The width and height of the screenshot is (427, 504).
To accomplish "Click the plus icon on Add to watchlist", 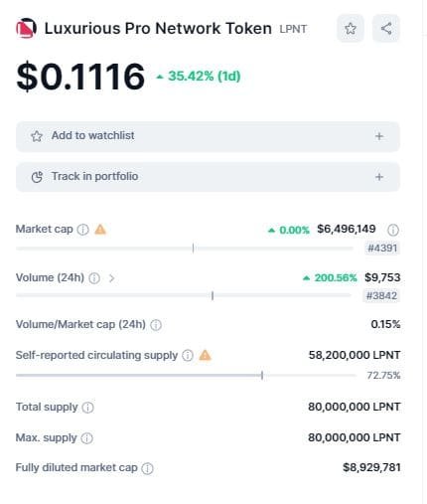I will click(379, 136).
